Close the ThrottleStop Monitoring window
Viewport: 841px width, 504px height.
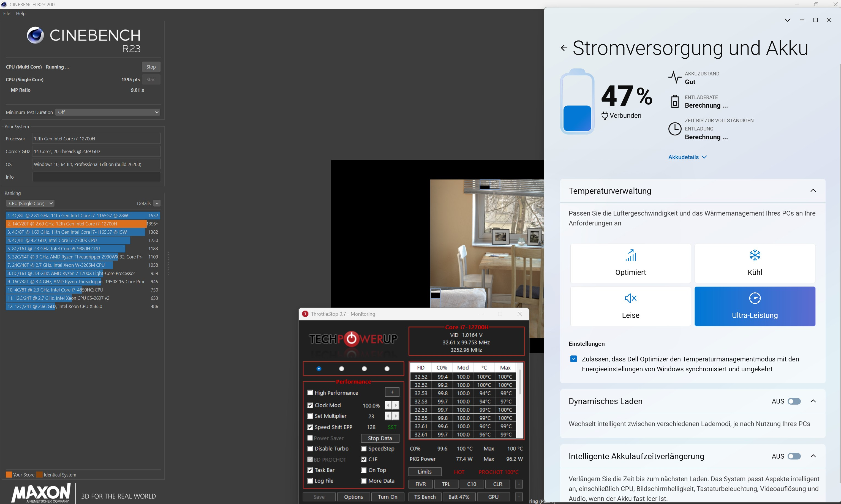(519, 314)
